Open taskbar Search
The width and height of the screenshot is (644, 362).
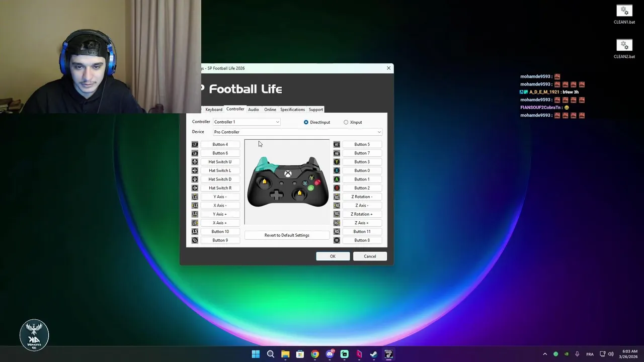[270, 354]
